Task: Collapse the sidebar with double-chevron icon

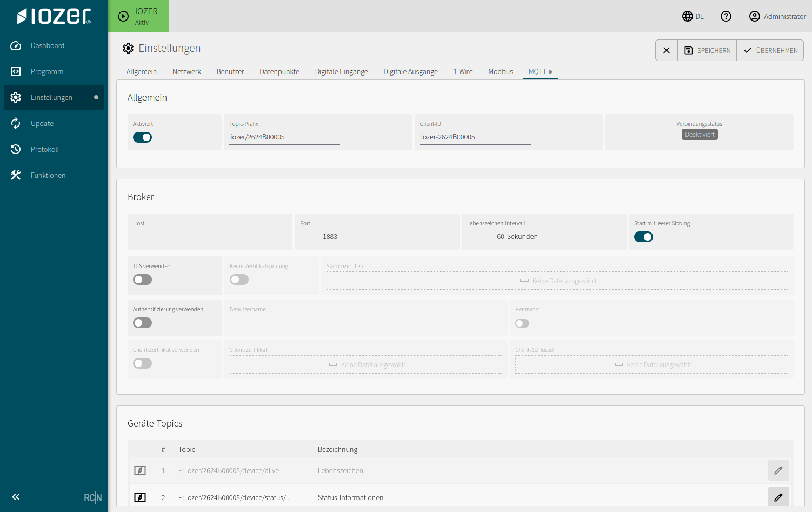Action: (16, 497)
